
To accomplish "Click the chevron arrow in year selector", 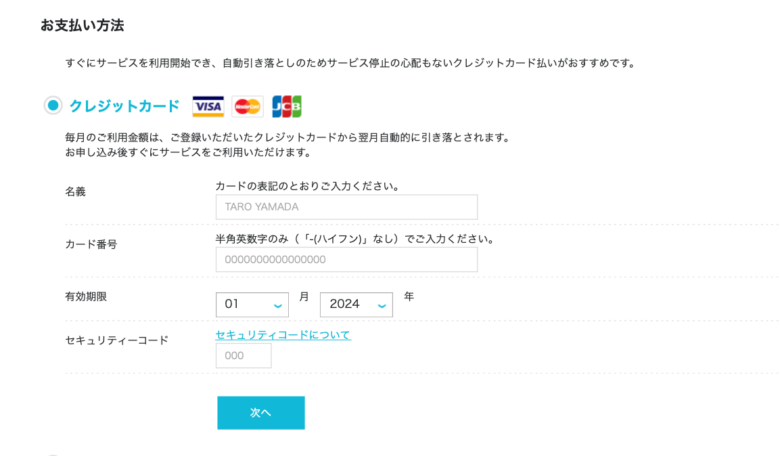I will 382,306.
